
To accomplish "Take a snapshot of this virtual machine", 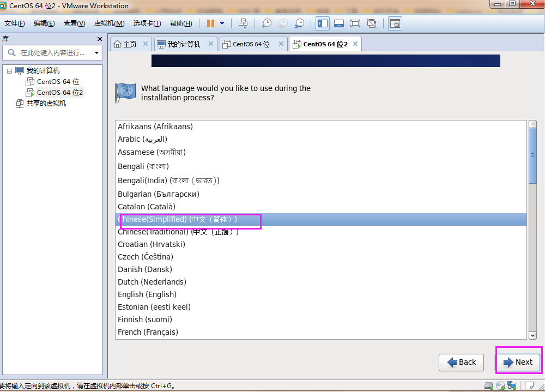I will [x=267, y=23].
